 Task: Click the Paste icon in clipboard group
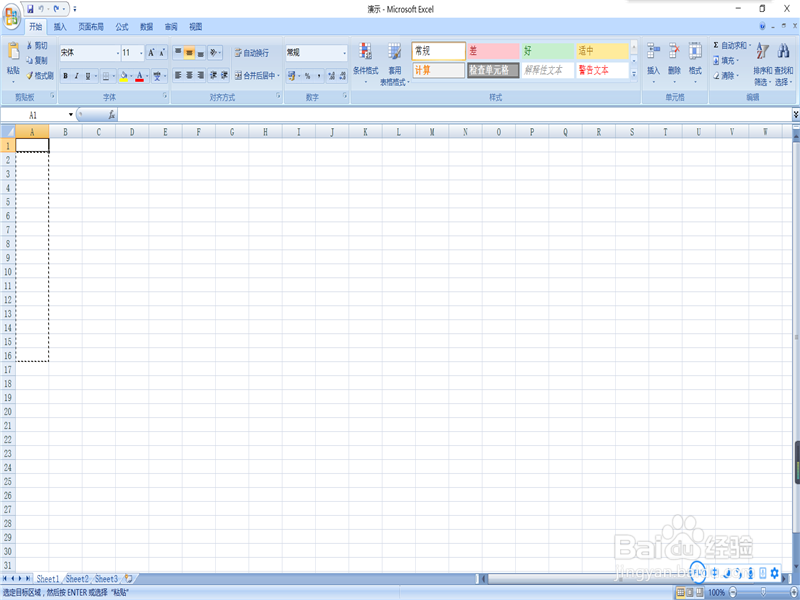pyautogui.click(x=14, y=52)
